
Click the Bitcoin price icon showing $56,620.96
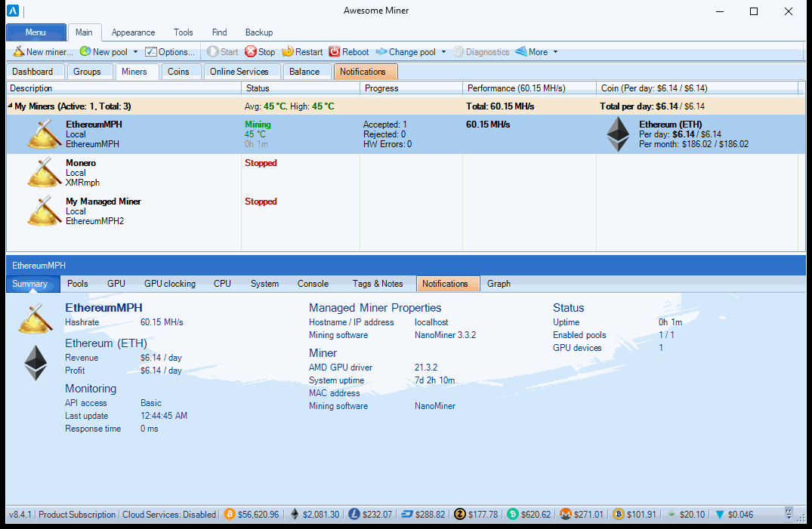pyautogui.click(x=230, y=514)
